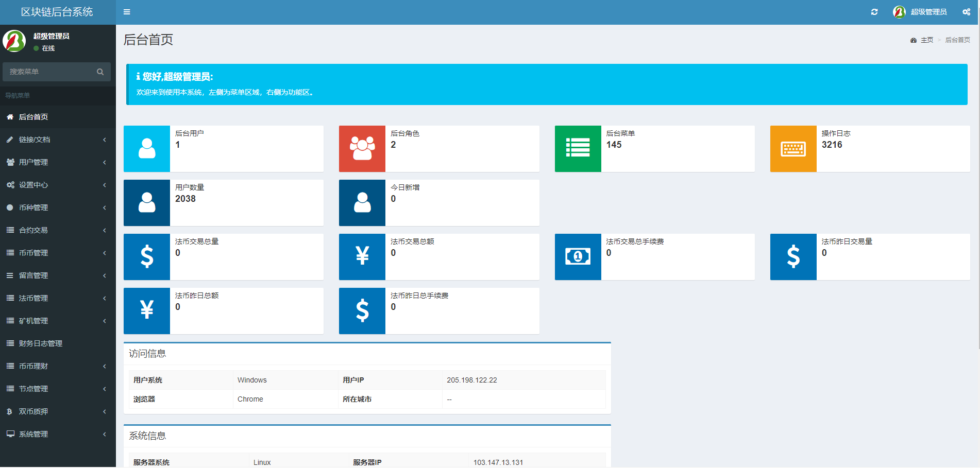
Task: Click the red 后台角色 group icon
Action: point(362,149)
